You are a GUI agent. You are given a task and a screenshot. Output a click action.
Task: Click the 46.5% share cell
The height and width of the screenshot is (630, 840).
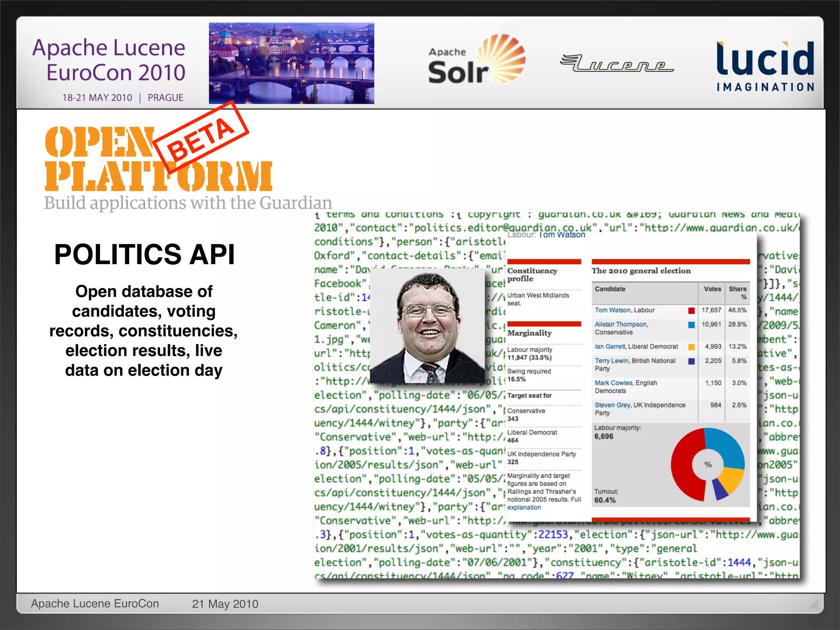(737, 310)
